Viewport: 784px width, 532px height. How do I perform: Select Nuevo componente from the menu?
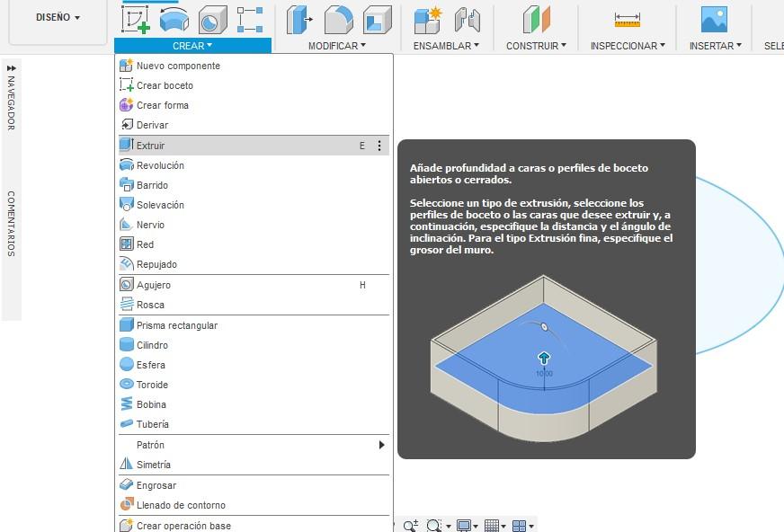(254, 66)
